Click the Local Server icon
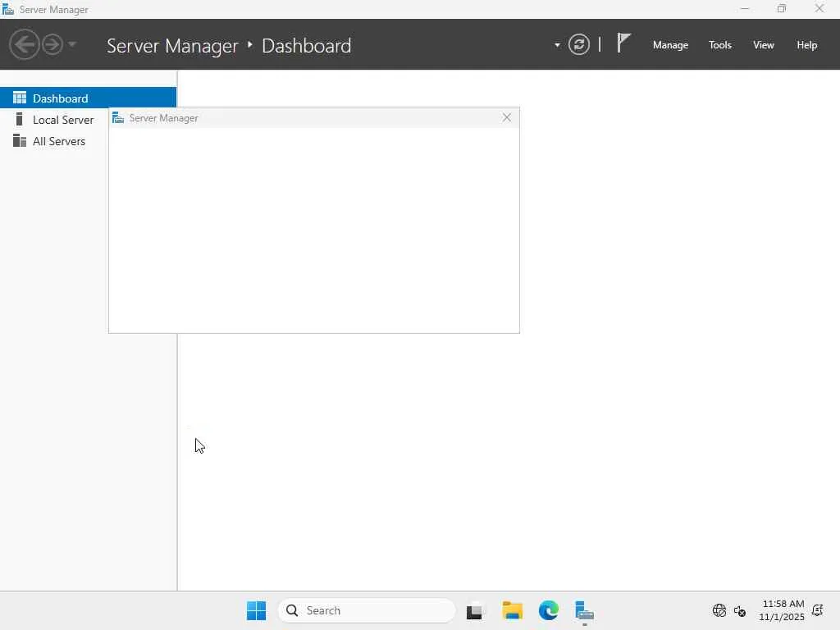The image size is (840, 630). [20, 119]
